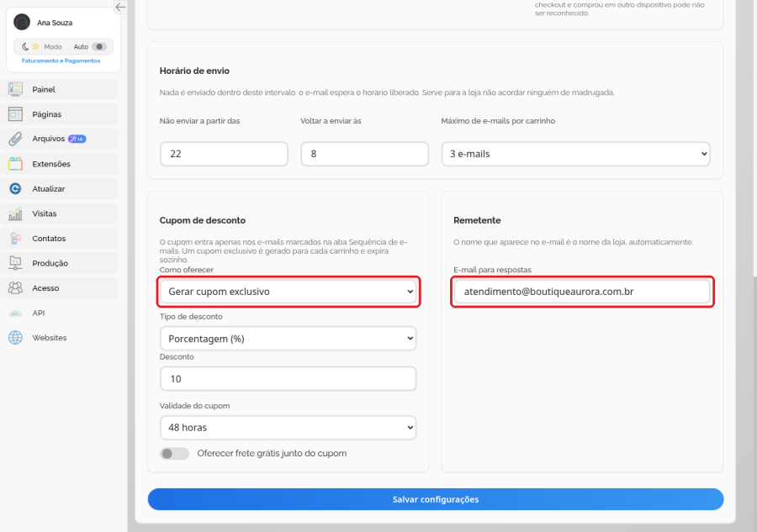Click the Cupom de desconto heading
The height and width of the screenshot is (532, 757).
(x=202, y=220)
